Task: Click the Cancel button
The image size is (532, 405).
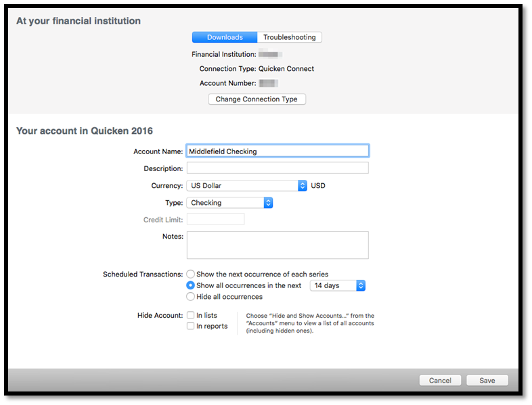Action: [440, 380]
